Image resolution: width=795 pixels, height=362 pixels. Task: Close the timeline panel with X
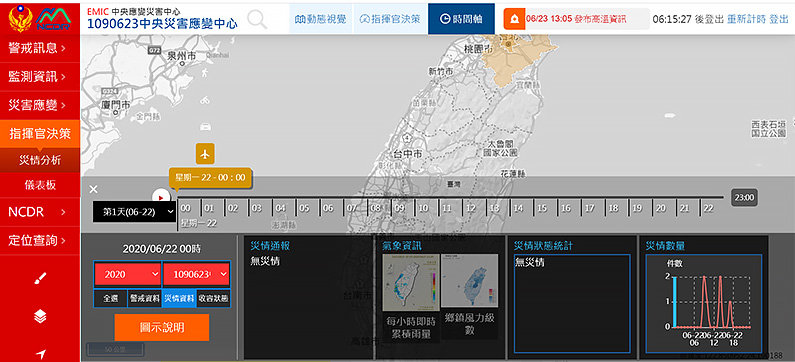(x=93, y=190)
